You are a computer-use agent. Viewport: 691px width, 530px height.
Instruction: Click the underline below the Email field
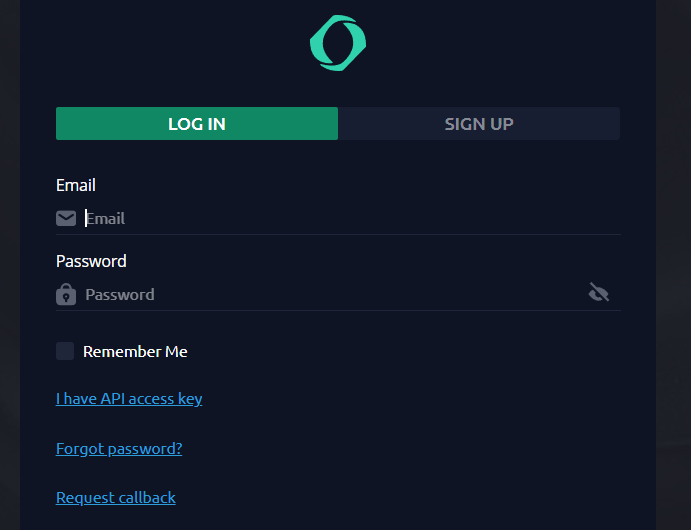click(x=338, y=234)
